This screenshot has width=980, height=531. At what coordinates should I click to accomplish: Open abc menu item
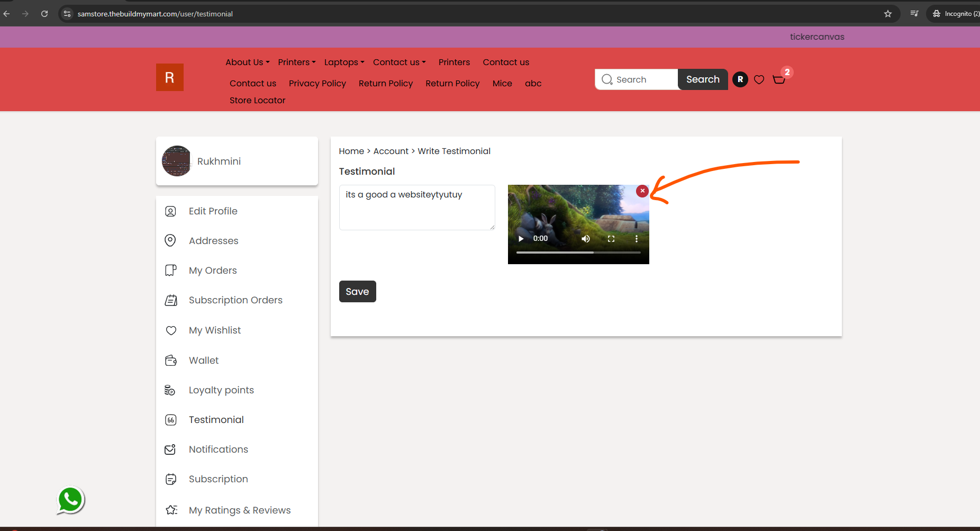[x=533, y=84]
